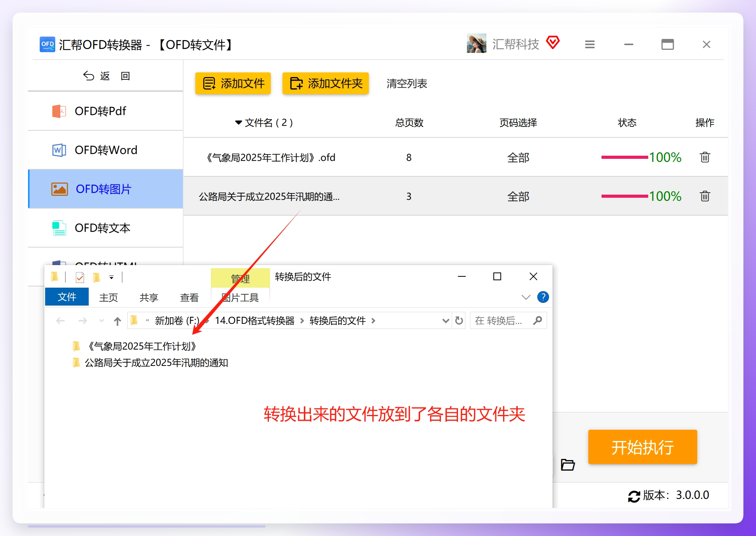Click Explorer forward navigation arrow
756x536 pixels.
pos(82,321)
